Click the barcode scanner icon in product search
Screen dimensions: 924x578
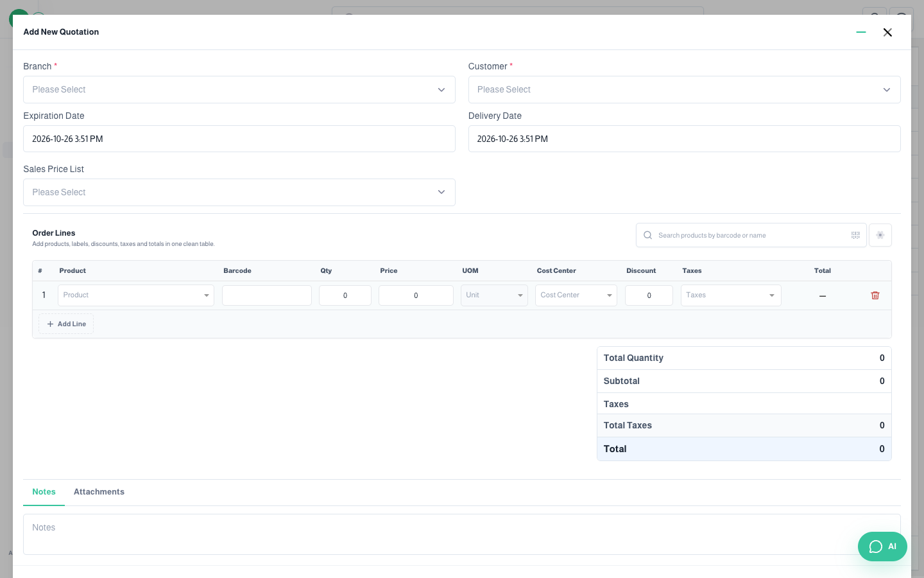coord(855,235)
